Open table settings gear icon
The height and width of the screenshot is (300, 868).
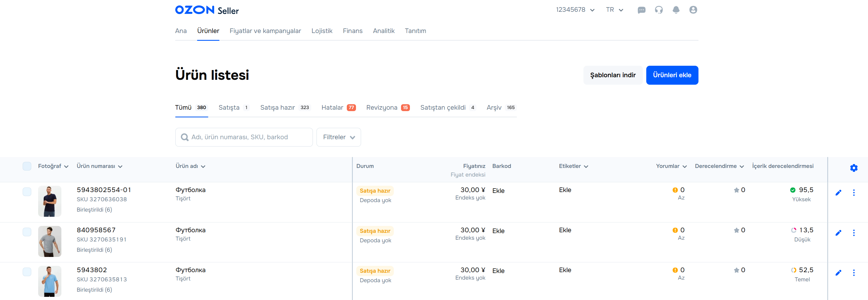(853, 168)
